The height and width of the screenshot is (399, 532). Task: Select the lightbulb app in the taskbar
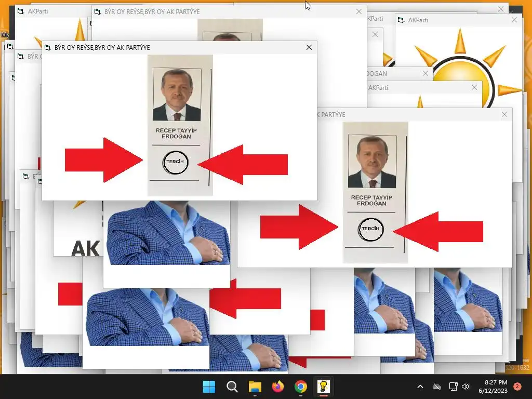pyautogui.click(x=323, y=387)
